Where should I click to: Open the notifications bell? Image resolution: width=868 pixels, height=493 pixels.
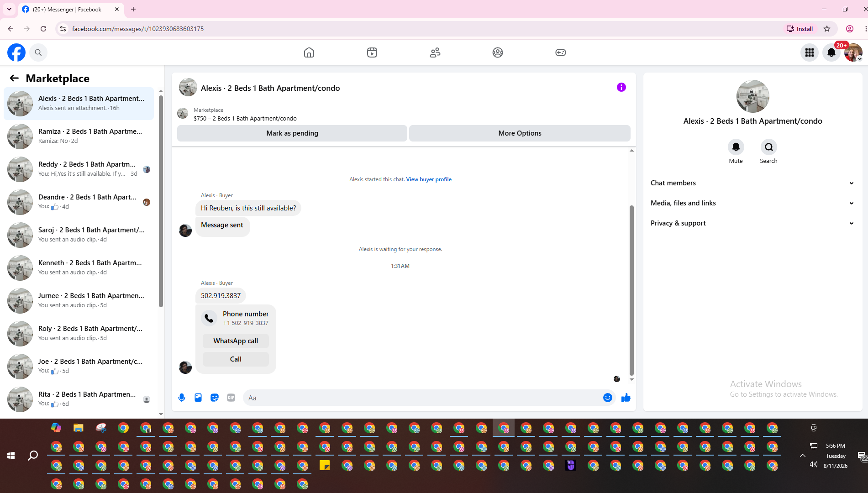pos(831,52)
